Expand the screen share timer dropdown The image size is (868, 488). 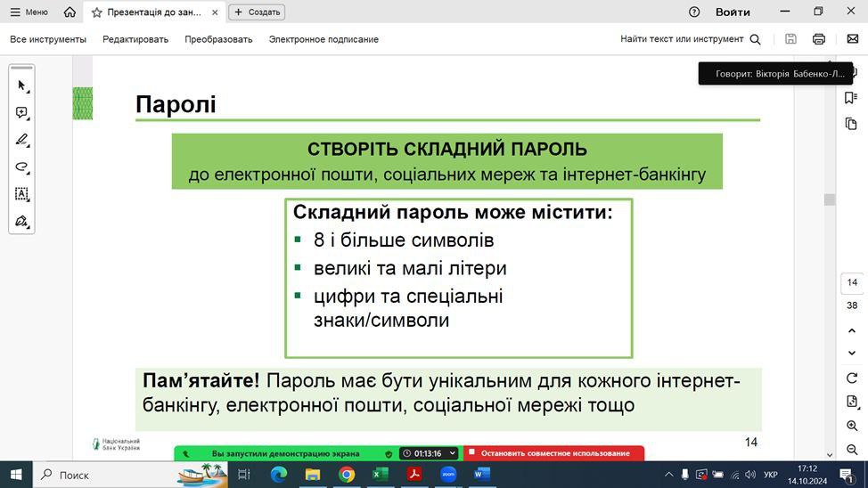(453, 453)
